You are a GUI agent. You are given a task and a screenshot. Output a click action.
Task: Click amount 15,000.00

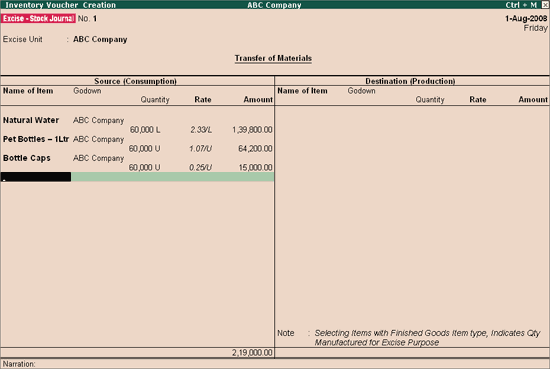tap(255, 168)
